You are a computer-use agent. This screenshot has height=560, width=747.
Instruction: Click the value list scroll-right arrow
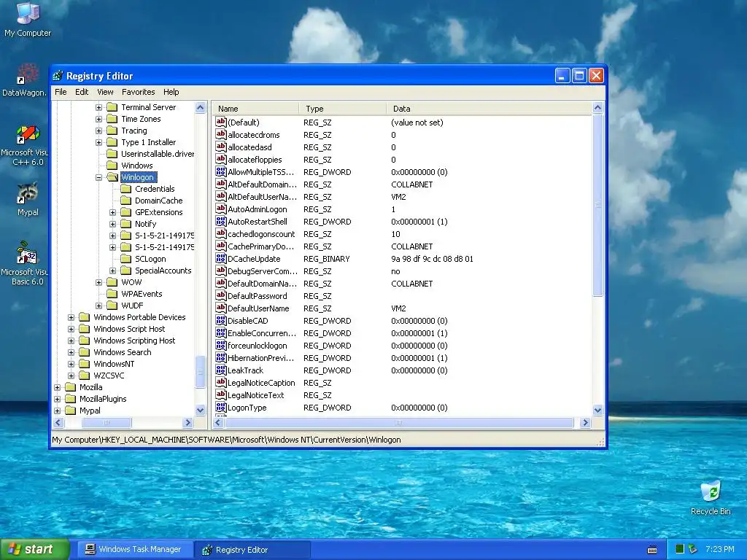click(586, 422)
